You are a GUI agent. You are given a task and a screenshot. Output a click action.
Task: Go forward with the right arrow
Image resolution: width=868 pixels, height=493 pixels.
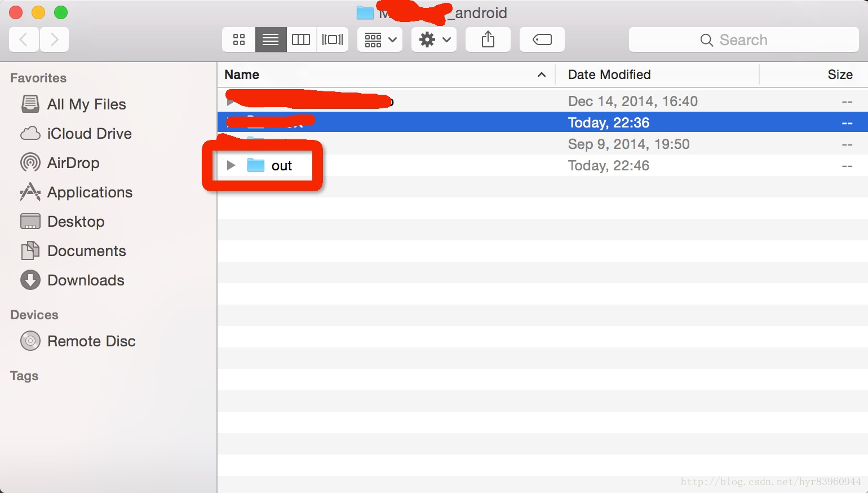(x=54, y=39)
